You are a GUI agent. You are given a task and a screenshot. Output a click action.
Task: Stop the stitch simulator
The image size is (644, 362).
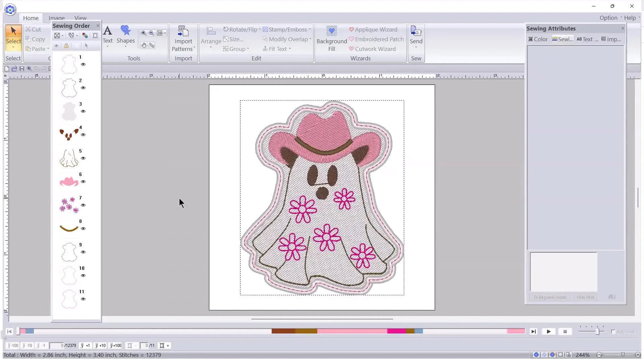pyautogui.click(x=565, y=331)
